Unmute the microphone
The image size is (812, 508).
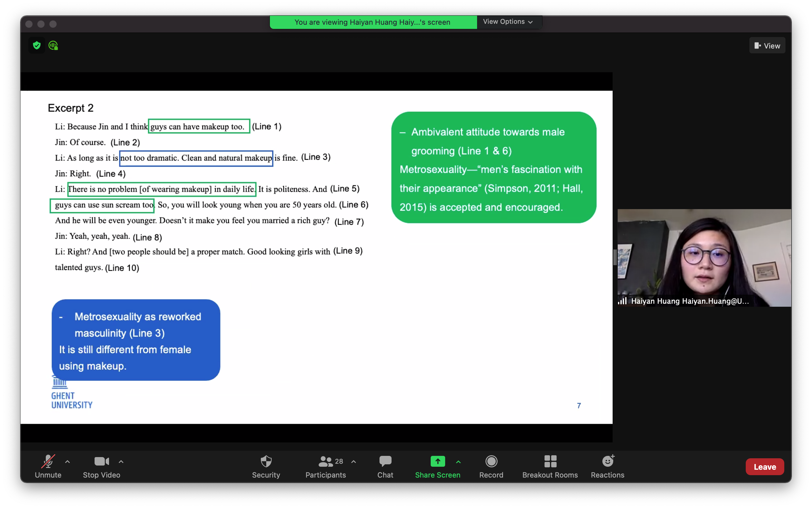pyautogui.click(x=48, y=466)
